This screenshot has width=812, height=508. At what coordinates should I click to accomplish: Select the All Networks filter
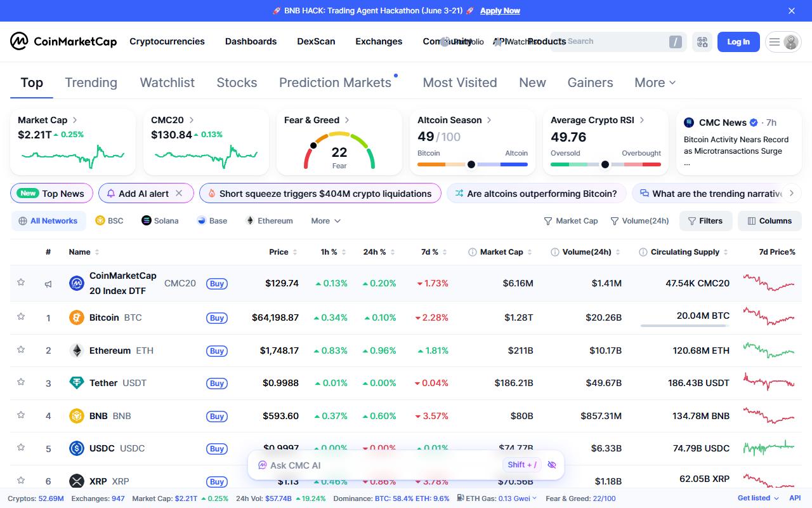48,221
